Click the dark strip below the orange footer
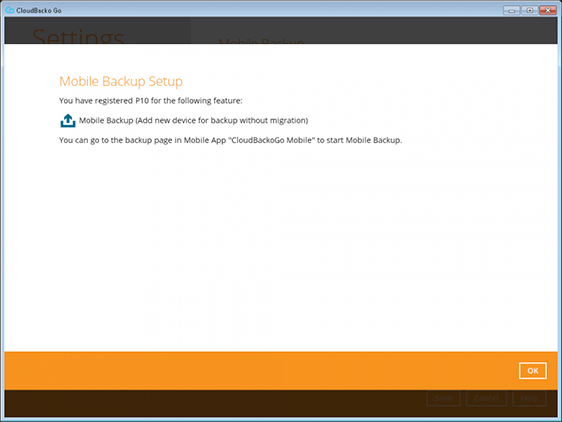Image resolution: width=562 pixels, height=422 pixels. point(215,403)
